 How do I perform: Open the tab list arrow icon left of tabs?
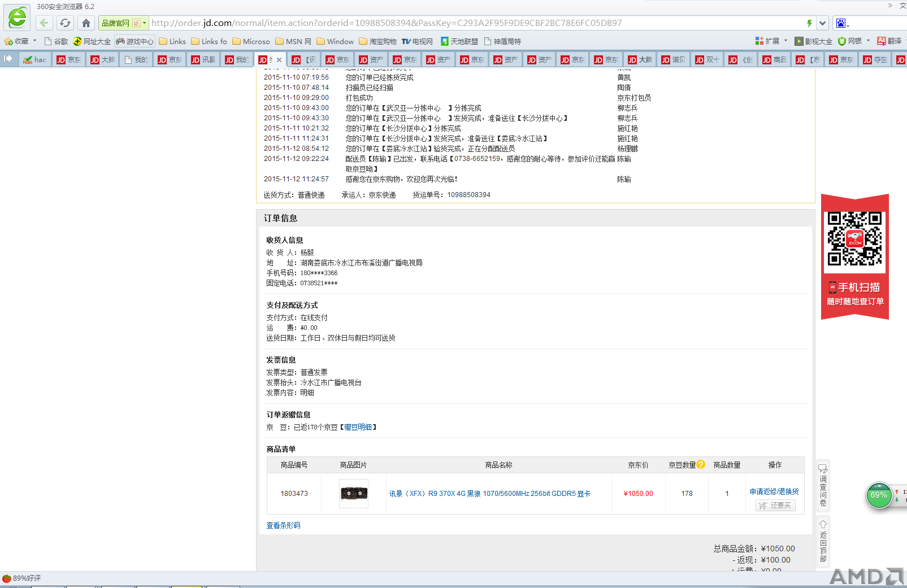[8, 59]
